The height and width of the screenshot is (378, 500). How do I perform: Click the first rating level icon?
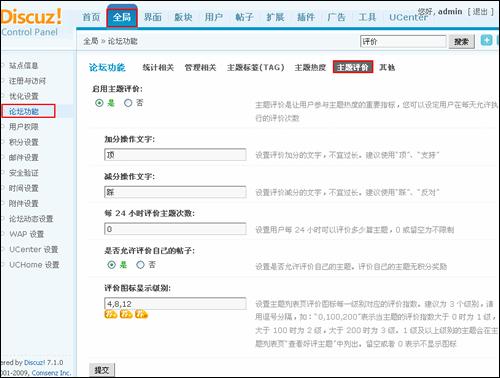(111, 314)
